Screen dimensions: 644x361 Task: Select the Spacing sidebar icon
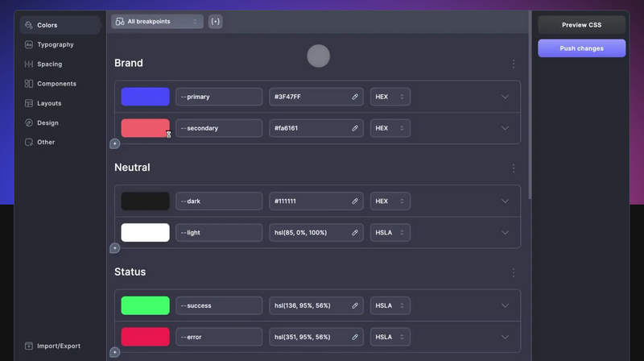[29, 64]
